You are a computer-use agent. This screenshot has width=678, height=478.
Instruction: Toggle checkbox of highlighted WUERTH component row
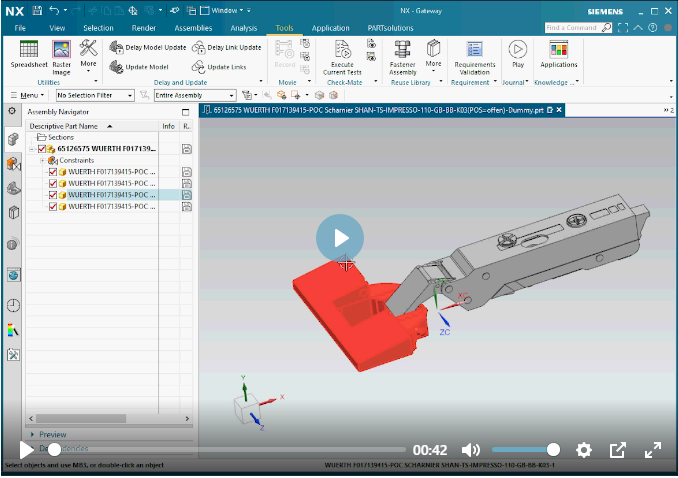[53, 195]
